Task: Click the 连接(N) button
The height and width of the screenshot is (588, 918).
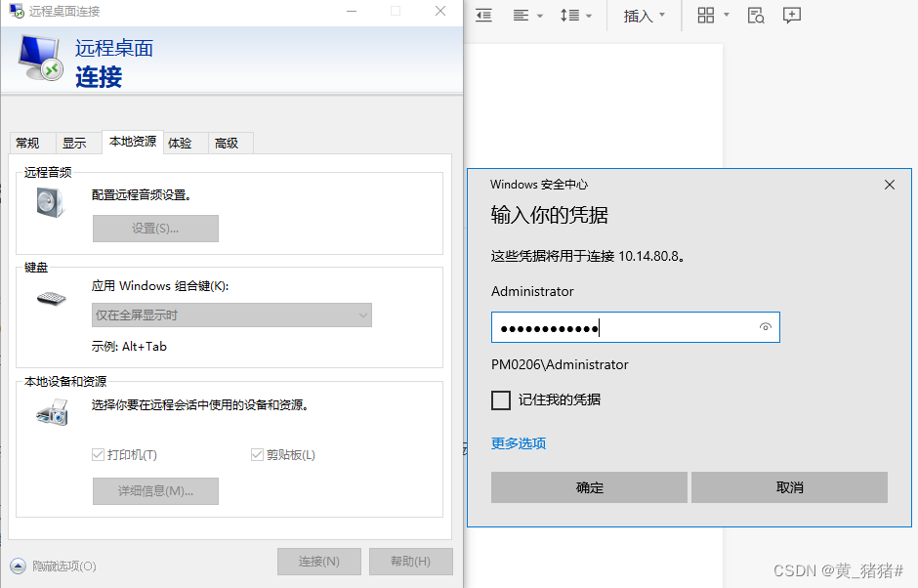Action: (x=319, y=562)
